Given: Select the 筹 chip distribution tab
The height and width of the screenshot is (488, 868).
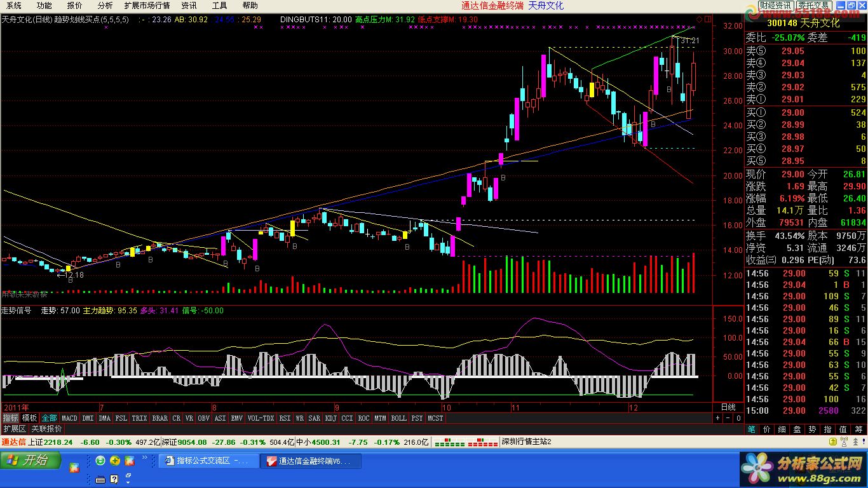Looking at the screenshot, I should (858, 430).
